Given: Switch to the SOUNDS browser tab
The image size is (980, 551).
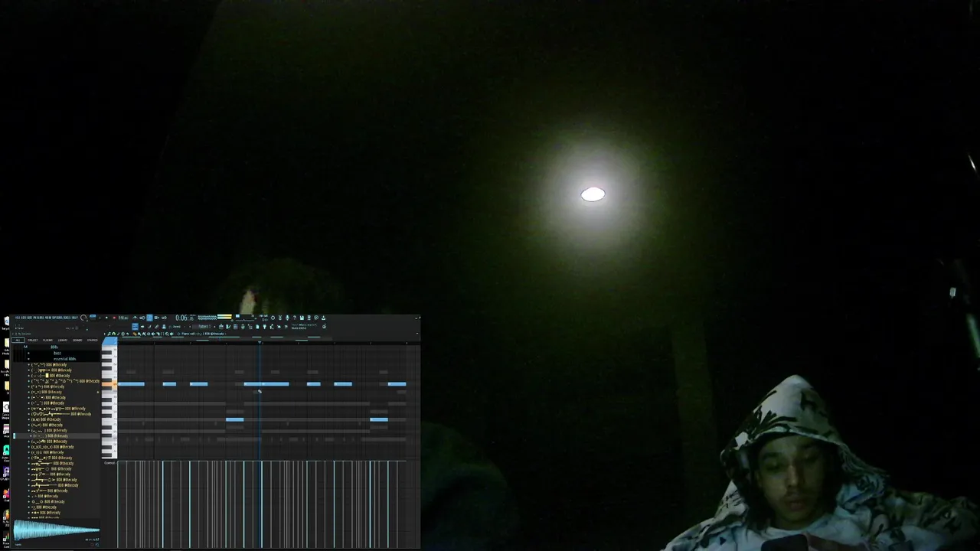Looking at the screenshot, I should click(x=77, y=340).
